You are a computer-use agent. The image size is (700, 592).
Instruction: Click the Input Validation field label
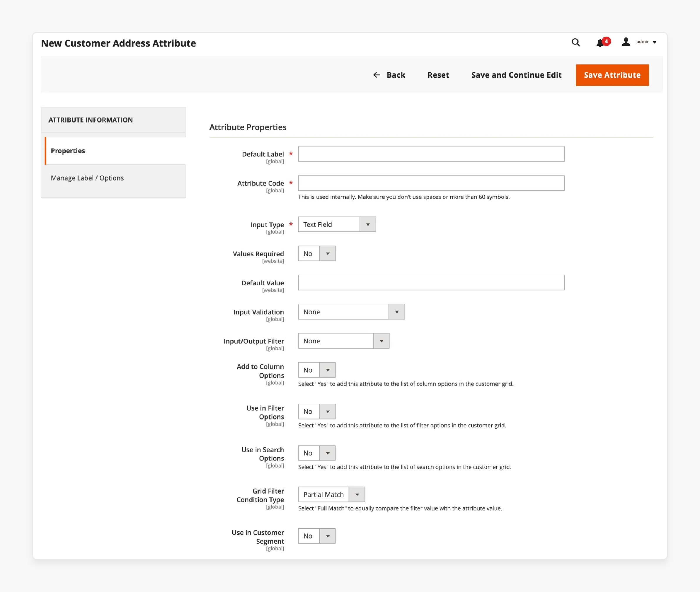tap(258, 312)
